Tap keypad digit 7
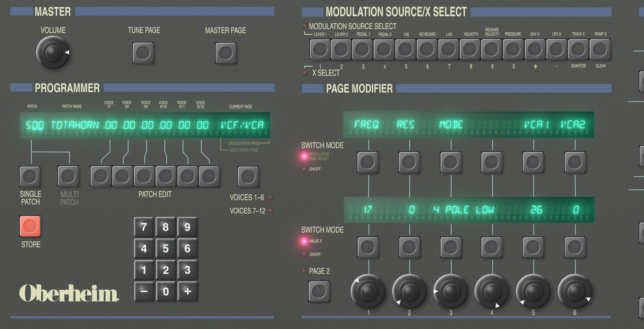Viewport: 644px width, 329px height. 144,227
